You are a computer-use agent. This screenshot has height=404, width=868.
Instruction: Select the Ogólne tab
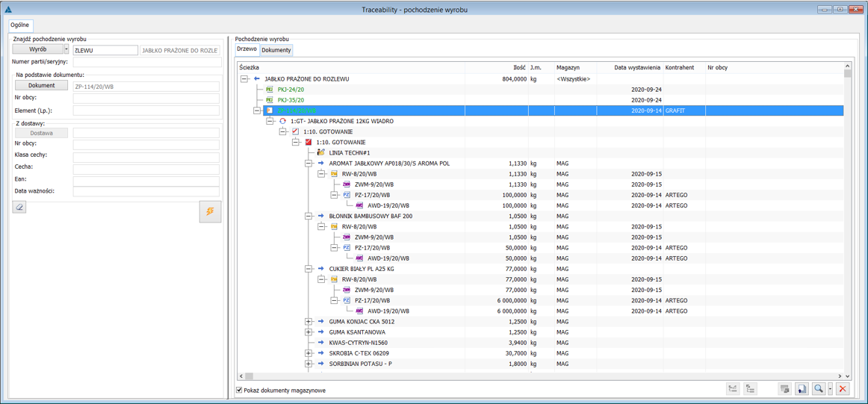(x=20, y=25)
